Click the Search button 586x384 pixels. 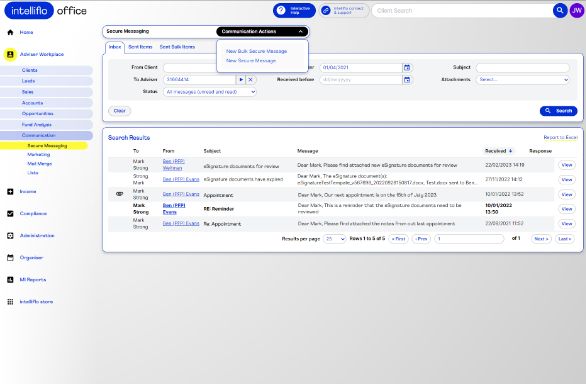coord(558,111)
